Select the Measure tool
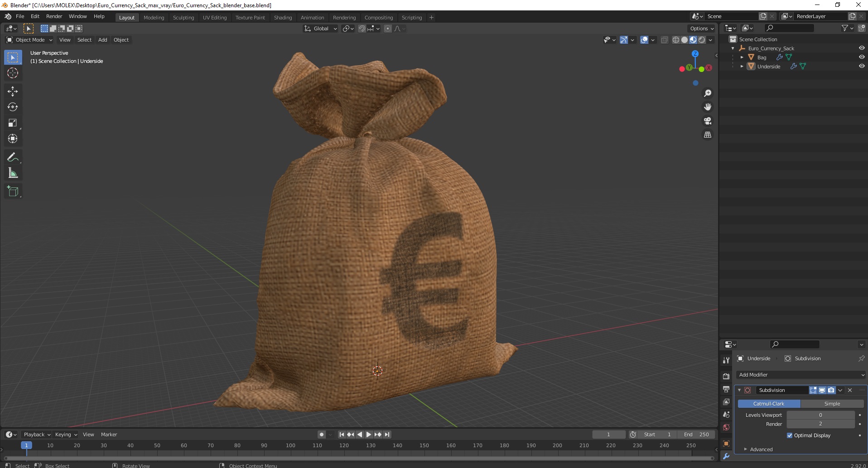The width and height of the screenshot is (868, 468). click(13, 173)
